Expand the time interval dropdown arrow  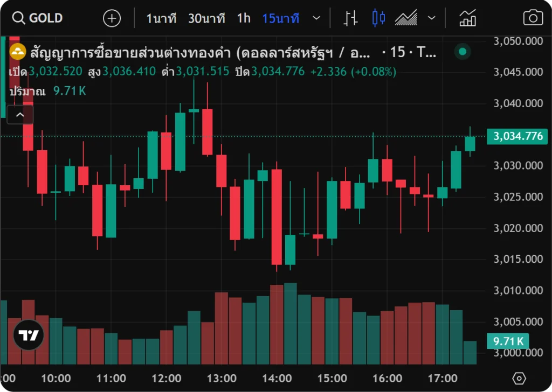pyautogui.click(x=317, y=18)
